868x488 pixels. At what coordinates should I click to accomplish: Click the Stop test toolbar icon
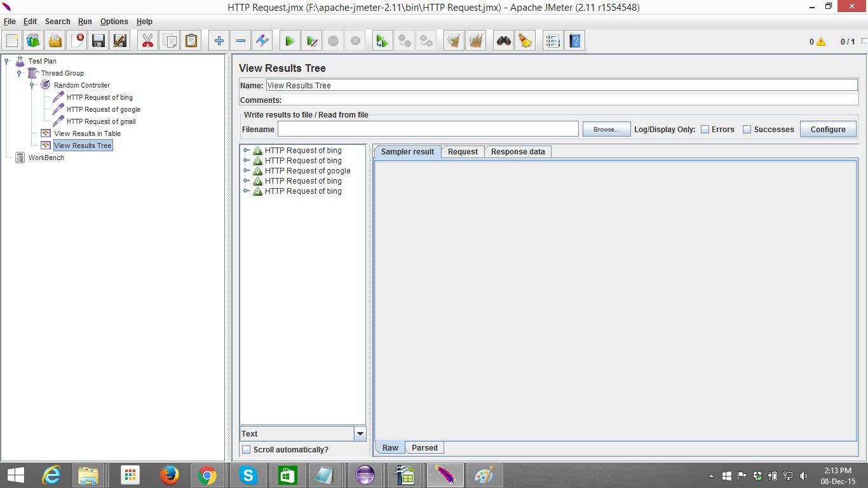(x=334, y=41)
